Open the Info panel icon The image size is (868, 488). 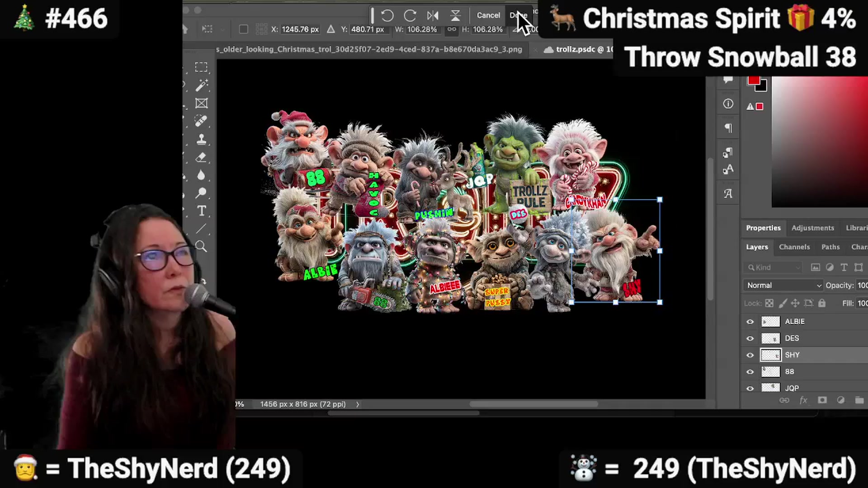pos(728,104)
